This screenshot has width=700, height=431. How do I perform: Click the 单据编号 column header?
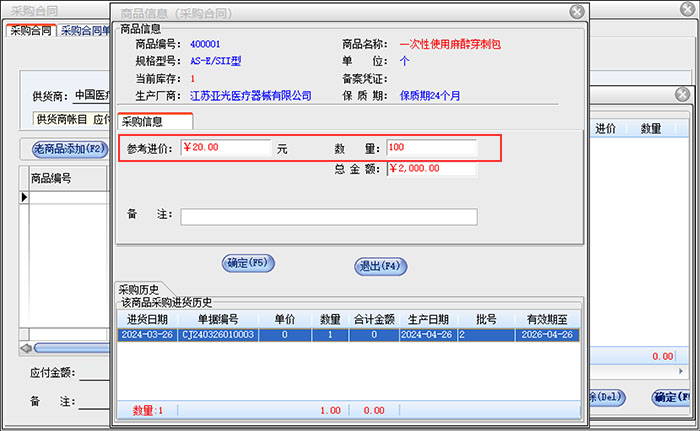pyautogui.click(x=215, y=319)
